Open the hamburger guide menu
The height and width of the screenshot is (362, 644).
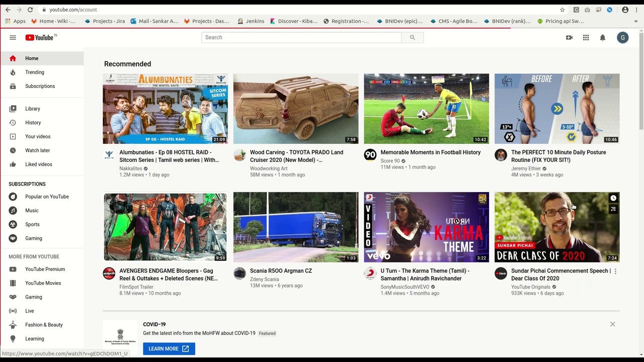[x=13, y=38]
